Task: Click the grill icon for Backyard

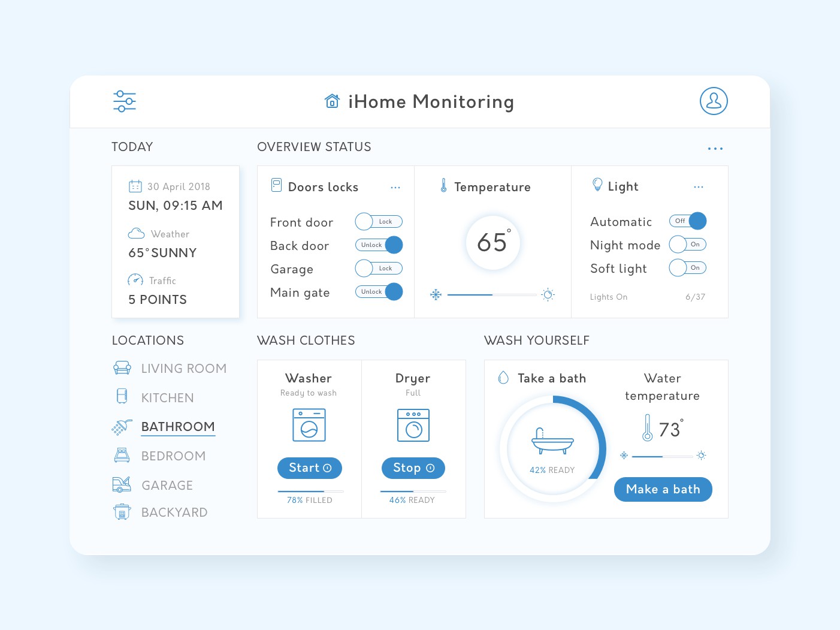Action: [122, 512]
